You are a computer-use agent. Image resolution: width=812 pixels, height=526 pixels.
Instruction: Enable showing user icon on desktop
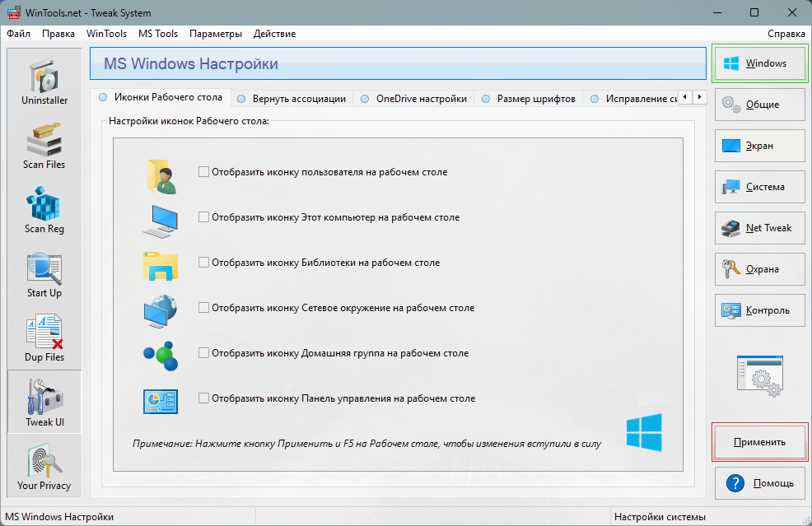(203, 171)
